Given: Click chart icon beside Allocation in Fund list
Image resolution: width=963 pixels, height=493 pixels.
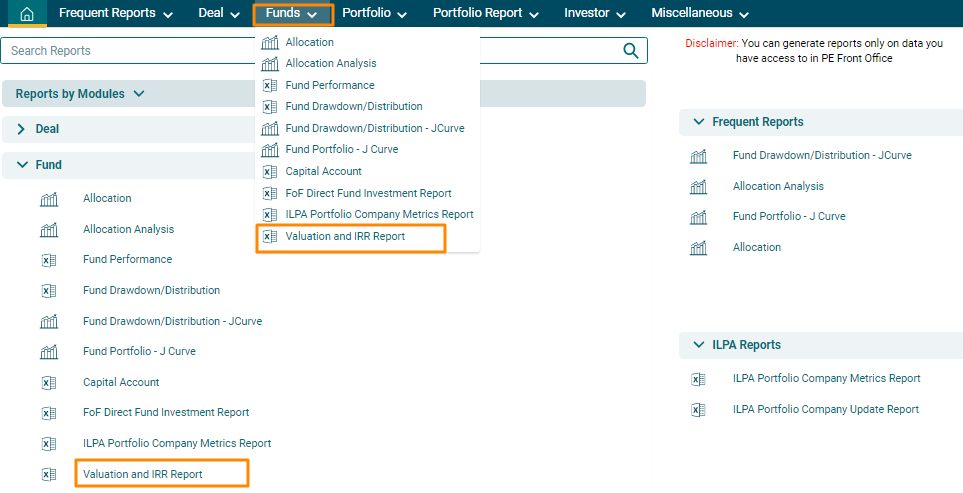Looking at the screenshot, I should pyautogui.click(x=49, y=199).
